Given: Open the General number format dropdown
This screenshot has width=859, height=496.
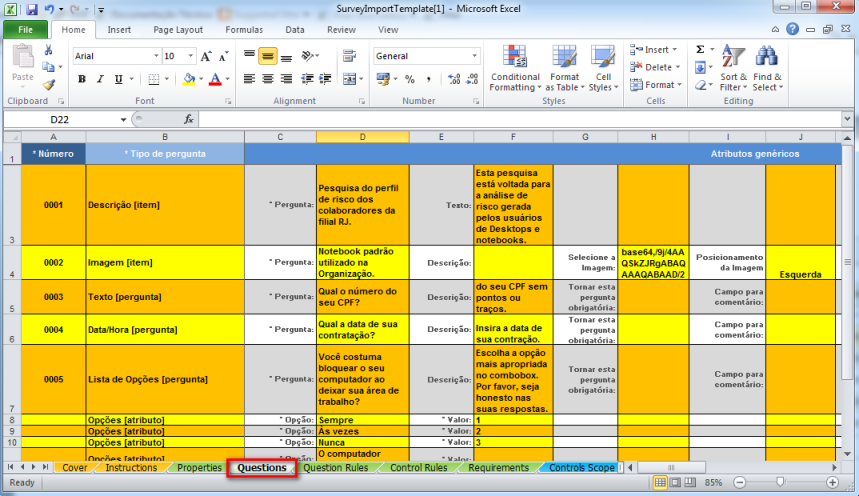Looking at the screenshot, I should click(x=474, y=56).
